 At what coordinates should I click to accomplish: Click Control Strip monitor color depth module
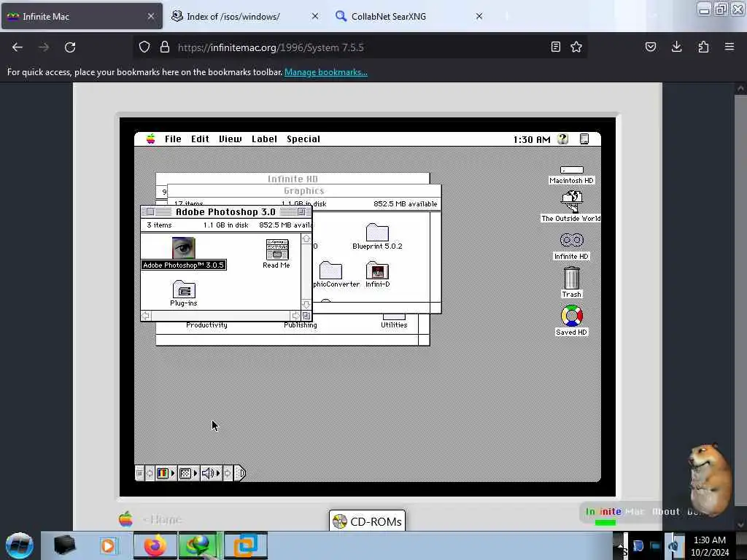[x=163, y=473]
